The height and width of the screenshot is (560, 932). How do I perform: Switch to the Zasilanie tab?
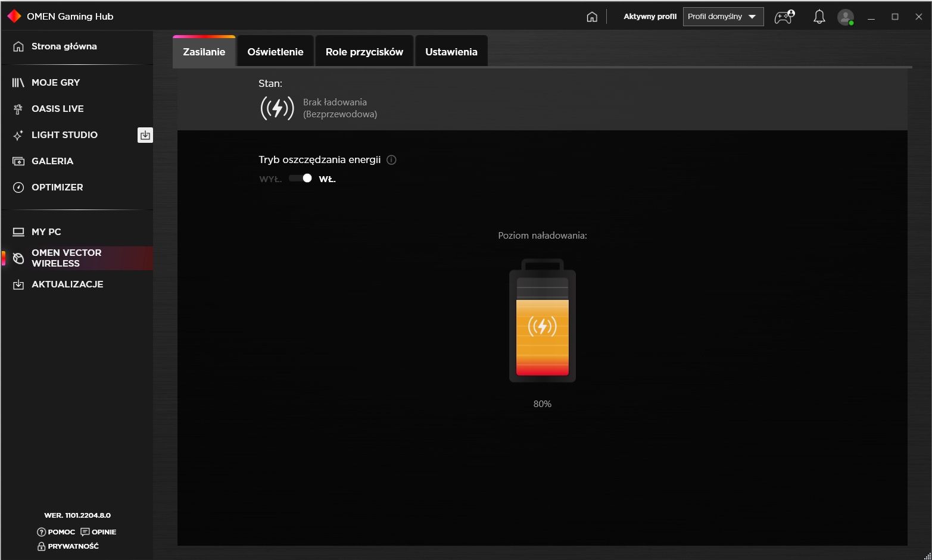click(x=204, y=52)
